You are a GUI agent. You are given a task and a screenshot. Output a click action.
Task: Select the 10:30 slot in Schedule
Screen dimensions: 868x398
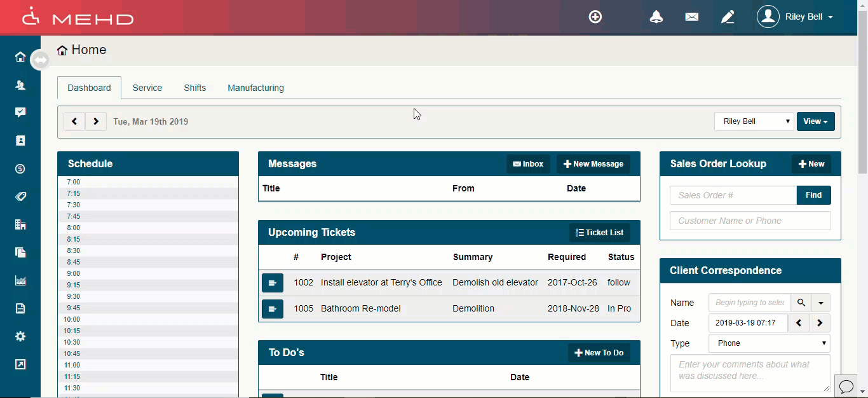pyautogui.click(x=148, y=342)
